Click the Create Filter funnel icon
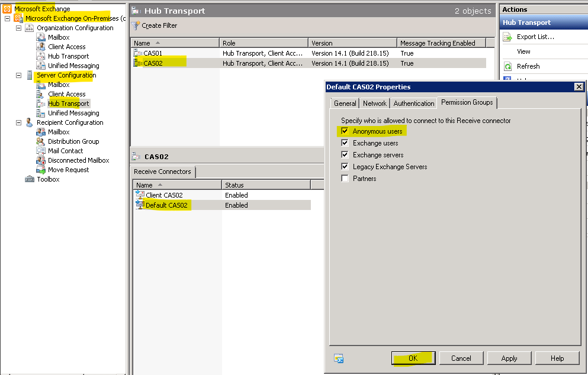Image resolution: width=588 pixels, height=375 pixels. [136, 26]
